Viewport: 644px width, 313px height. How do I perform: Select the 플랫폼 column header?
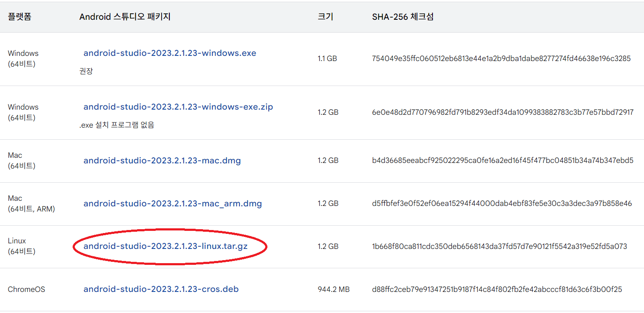click(19, 17)
